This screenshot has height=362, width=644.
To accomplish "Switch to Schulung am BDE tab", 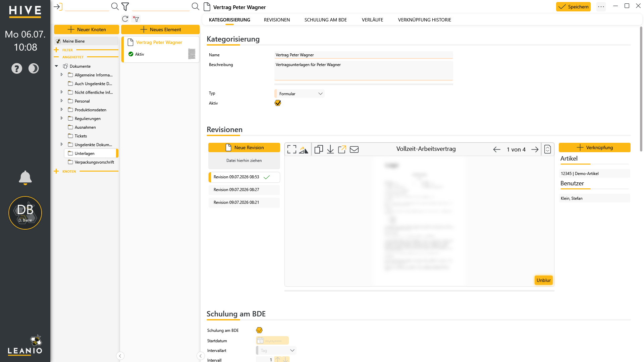I will 325,20.
